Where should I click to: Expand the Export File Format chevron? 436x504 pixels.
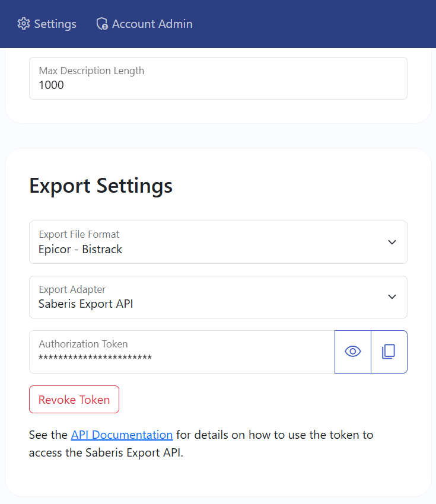click(392, 242)
